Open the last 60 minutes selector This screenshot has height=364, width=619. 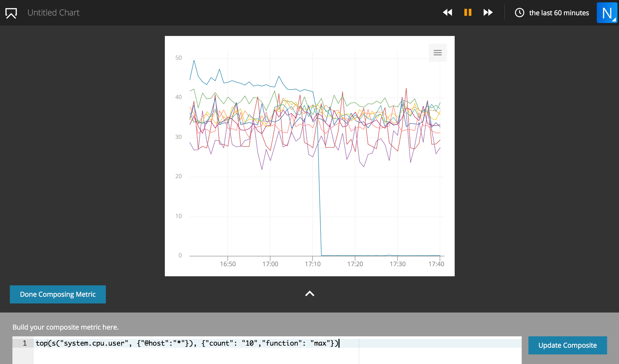pyautogui.click(x=559, y=13)
